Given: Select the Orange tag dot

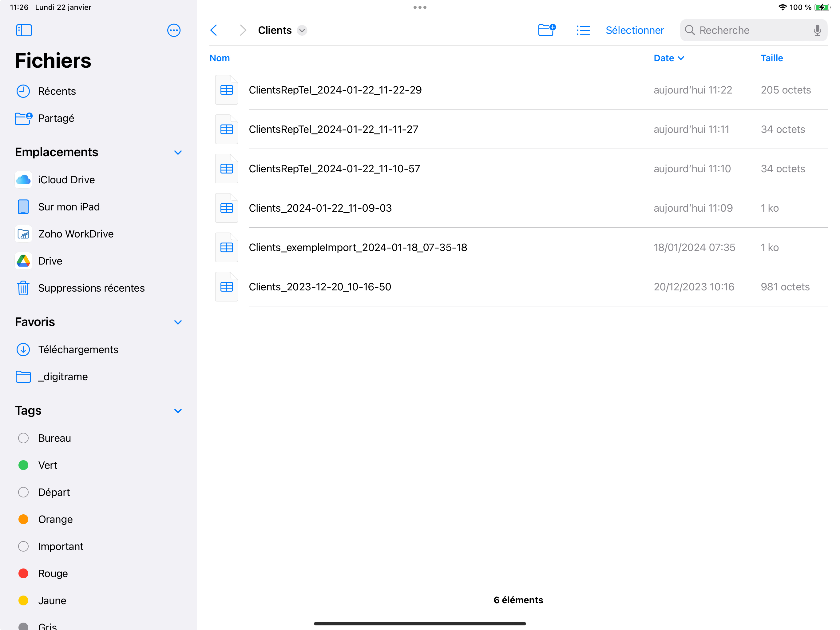Looking at the screenshot, I should coord(23,519).
